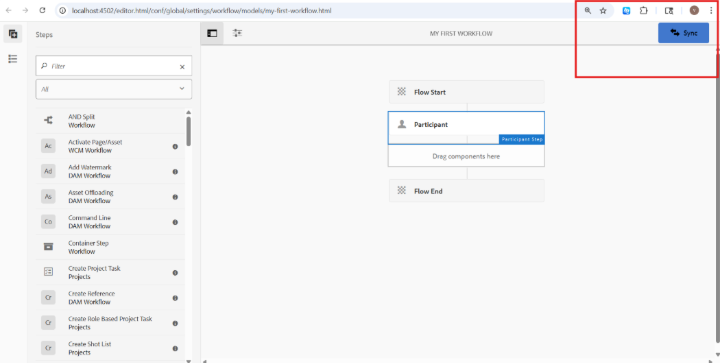Screen dimensions: 720x363
Task: Open the Steps components panel icon
Action: (x=13, y=34)
